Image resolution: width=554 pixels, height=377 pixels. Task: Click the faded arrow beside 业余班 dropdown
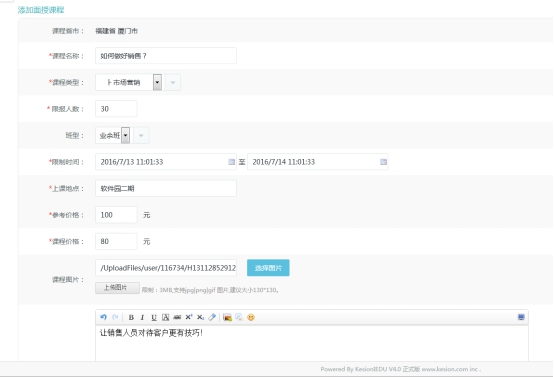[141, 135]
